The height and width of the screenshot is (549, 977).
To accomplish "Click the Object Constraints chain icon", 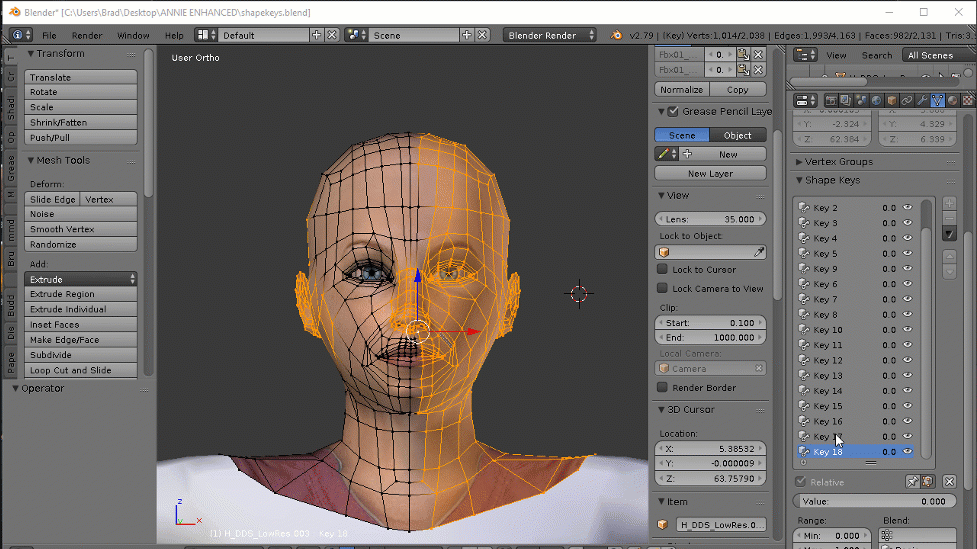I will tap(906, 100).
